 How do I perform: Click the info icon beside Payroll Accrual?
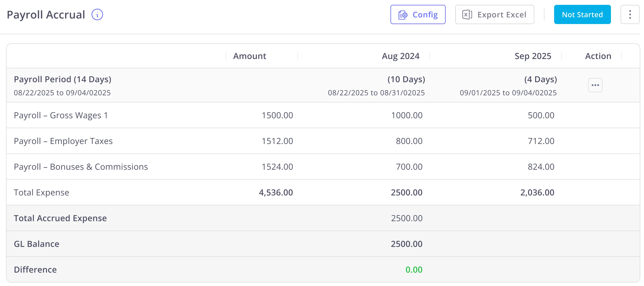point(97,14)
